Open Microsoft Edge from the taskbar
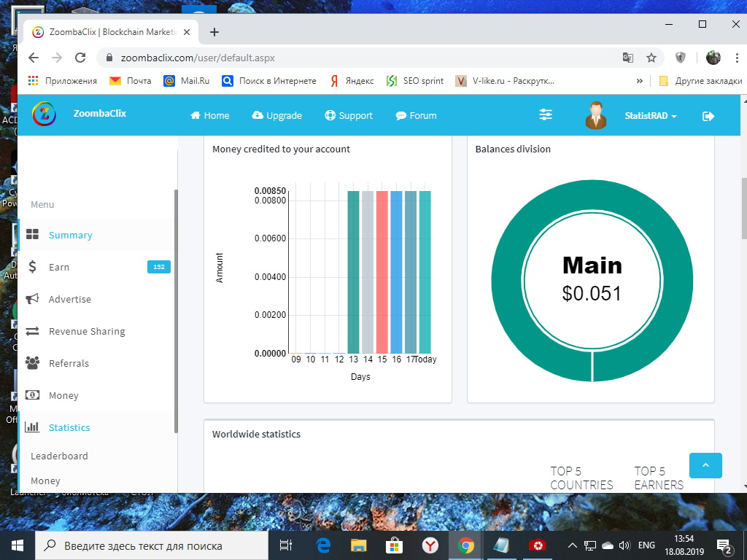The image size is (747, 560). pos(323,545)
